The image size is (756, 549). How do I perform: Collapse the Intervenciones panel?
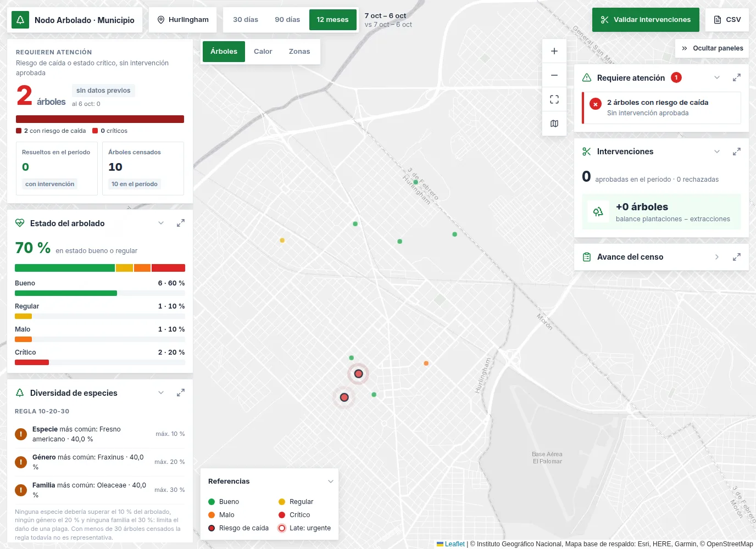[717, 152]
